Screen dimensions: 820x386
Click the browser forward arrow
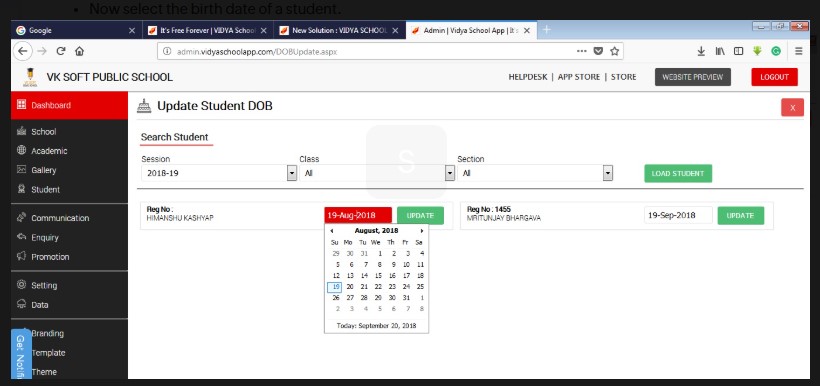[42, 51]
